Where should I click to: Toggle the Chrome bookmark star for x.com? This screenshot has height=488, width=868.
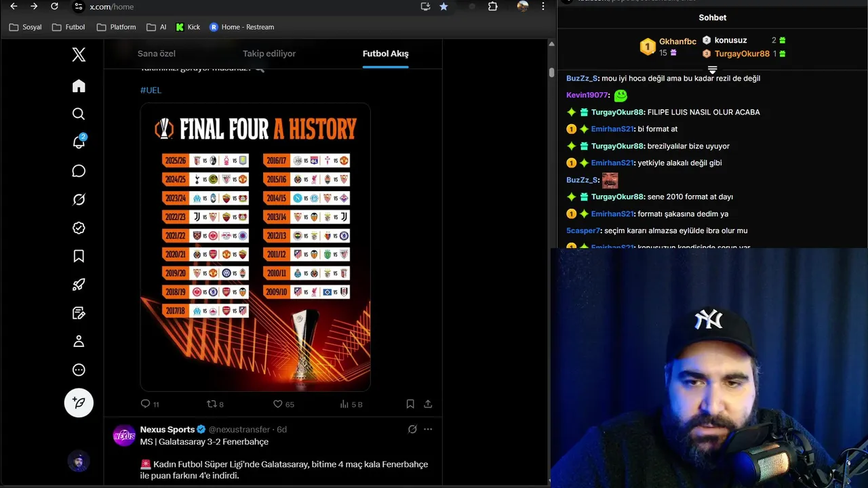(x=443, y=6)
